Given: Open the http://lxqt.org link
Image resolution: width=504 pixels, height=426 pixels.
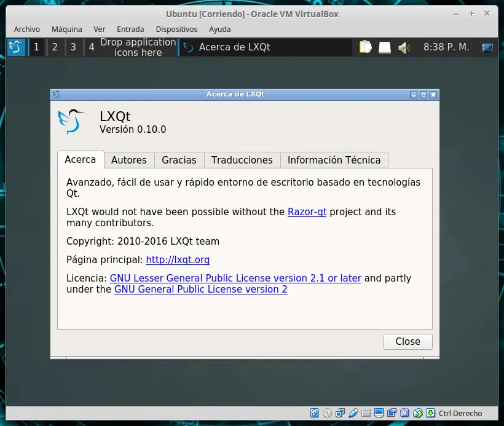Looking at the screenshot, I should click(178, 260).
